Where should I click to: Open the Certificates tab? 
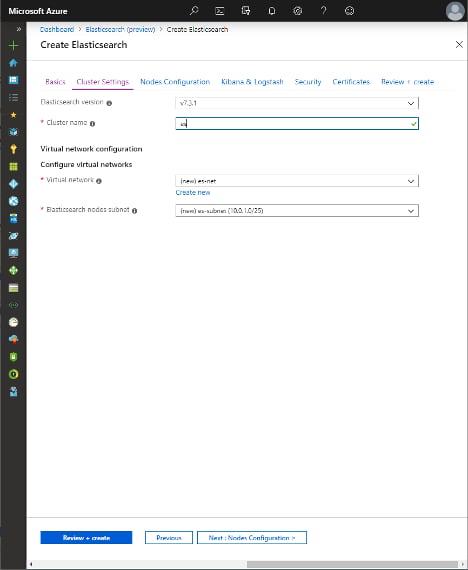pos(351,82)
